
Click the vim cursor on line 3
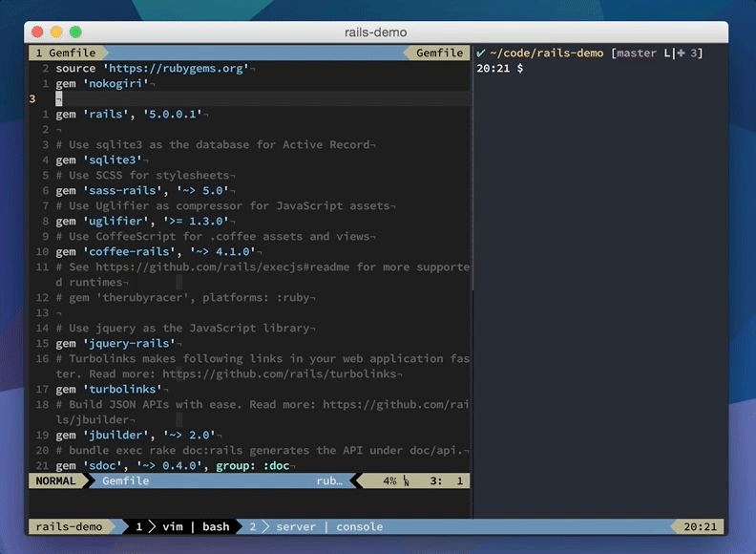click(x=59, y=99)
